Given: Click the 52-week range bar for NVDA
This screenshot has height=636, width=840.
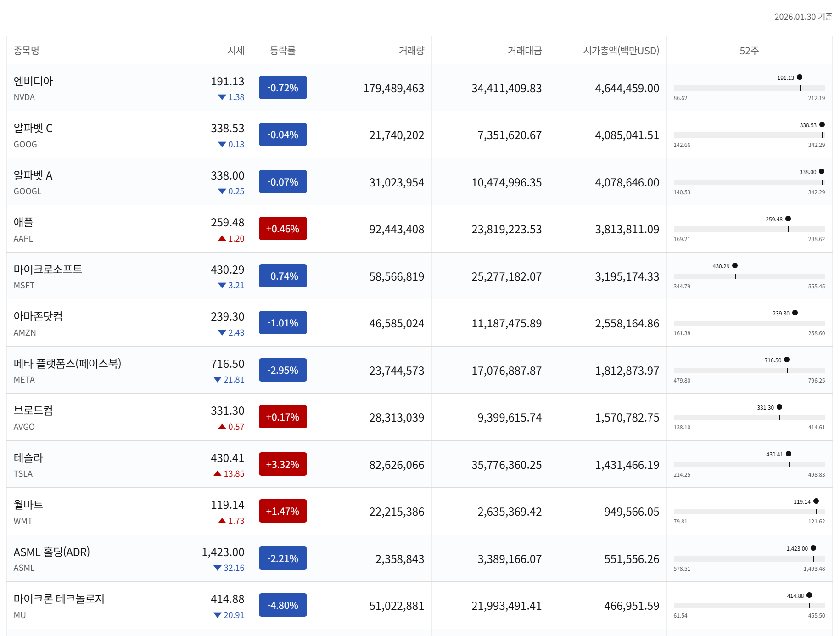Looking at the screenshot, I should coord(749,88).
